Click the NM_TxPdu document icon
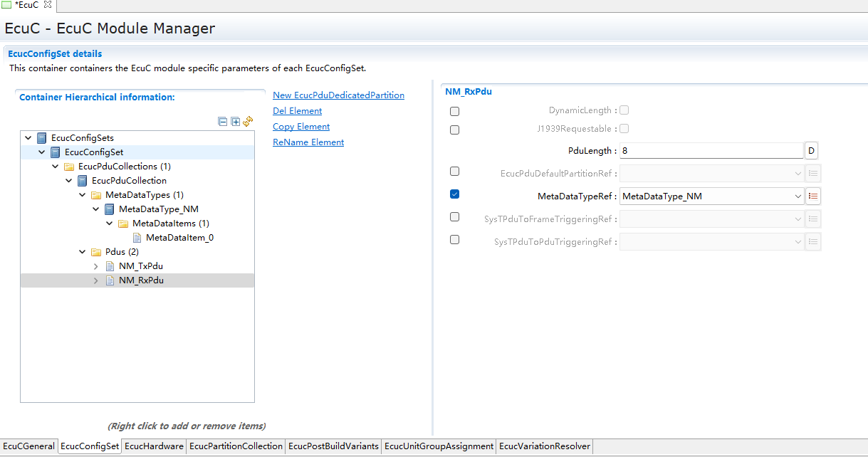868x457 pixels. coord(110,266)
